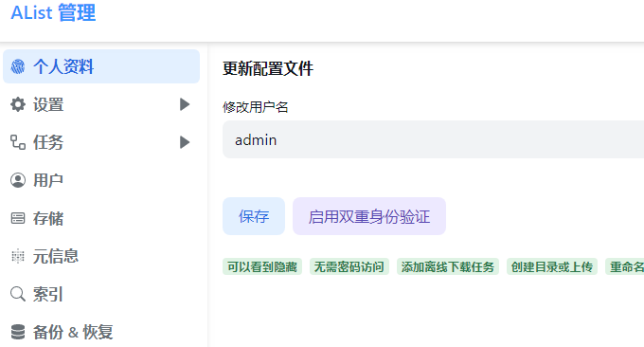Click the 可以看到隐藏 permission tag
Viewport: 644px width, 347px height.
[x=262, y=266]
